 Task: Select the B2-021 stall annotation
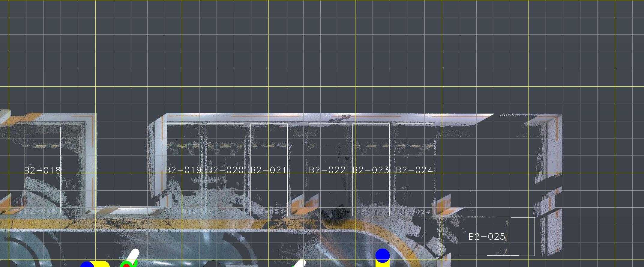(268, 170)
